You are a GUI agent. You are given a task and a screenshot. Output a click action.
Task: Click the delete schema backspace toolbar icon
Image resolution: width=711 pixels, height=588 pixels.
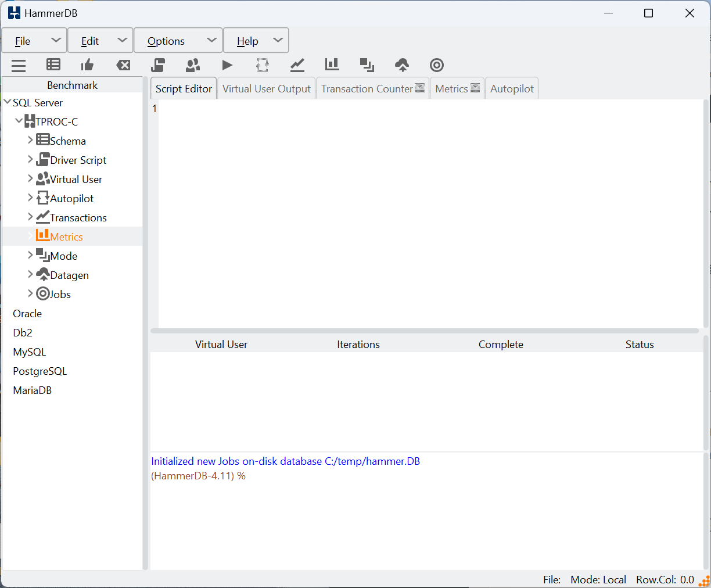(123, 65)
